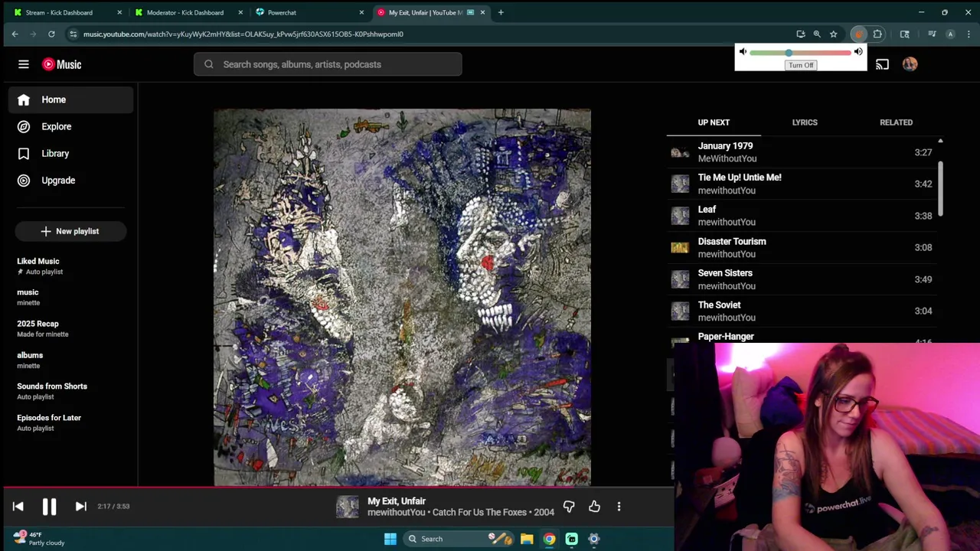The image size is (980, 551).
Task: Bookmark this page with star icon
Action: click(x=833, y=34)
